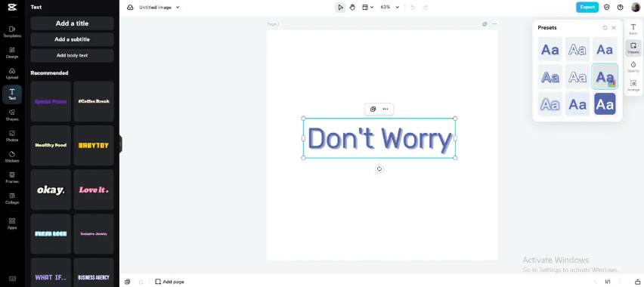Open the Photos sidebar panel
This screenshot has height=287, width=644.
click(x=12, y=136)
